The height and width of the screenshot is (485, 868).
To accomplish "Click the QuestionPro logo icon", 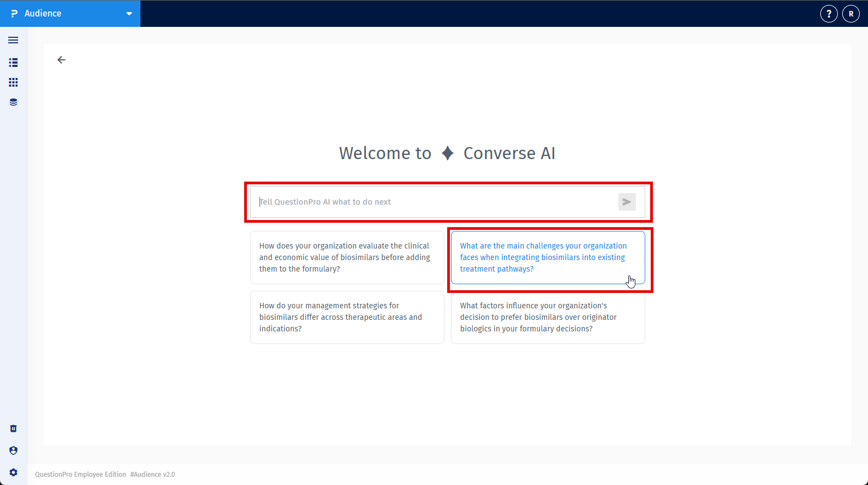I will (14, 14).
